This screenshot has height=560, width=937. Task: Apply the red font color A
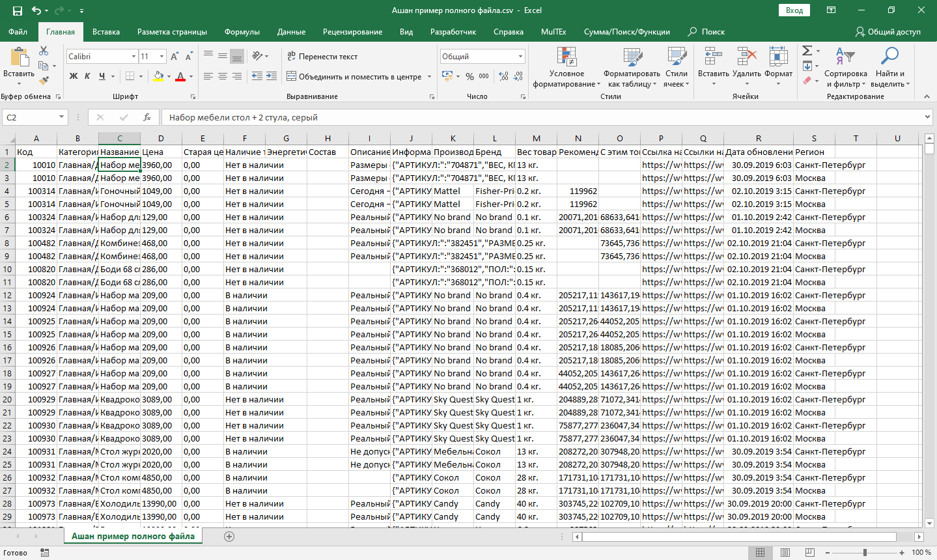tap(180, 76)
